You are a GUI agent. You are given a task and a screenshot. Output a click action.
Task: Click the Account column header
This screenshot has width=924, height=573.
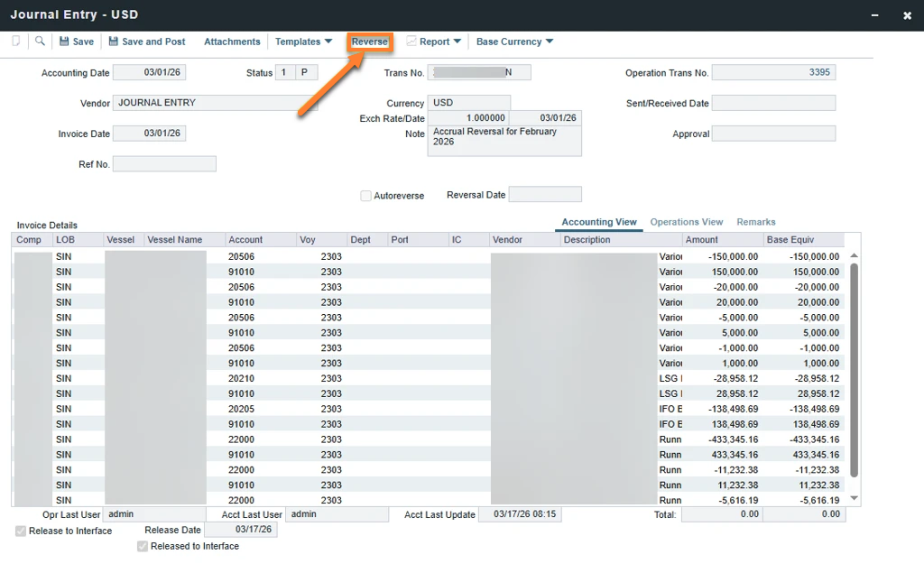coord(261,240)
